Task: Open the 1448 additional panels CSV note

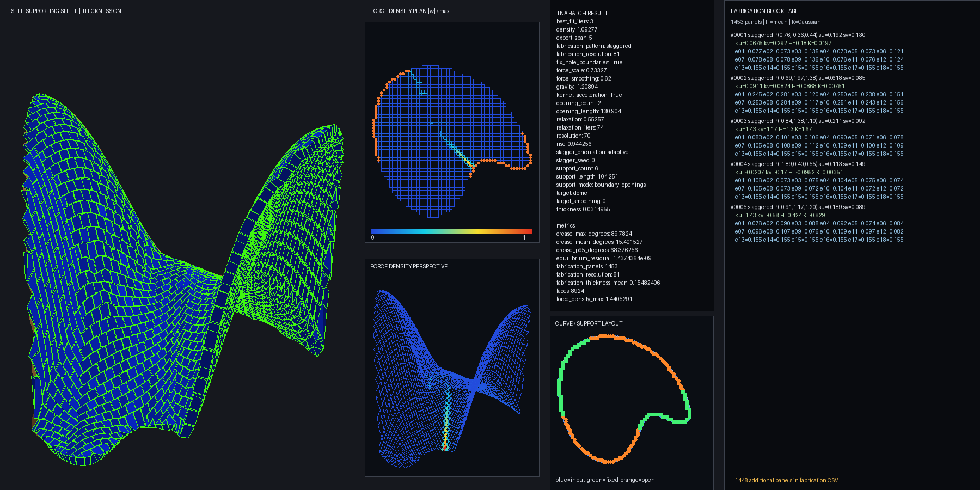Action: [x=785, y=480]
